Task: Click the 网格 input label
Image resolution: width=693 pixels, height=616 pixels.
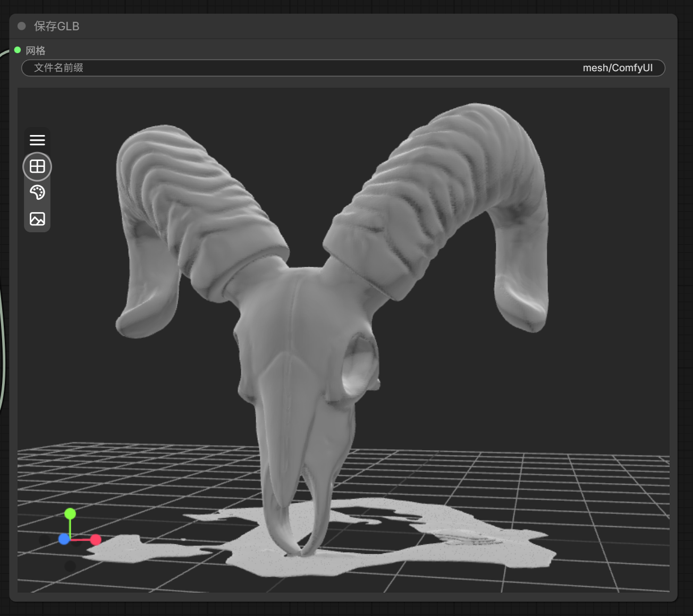Action: pos(36,50)
